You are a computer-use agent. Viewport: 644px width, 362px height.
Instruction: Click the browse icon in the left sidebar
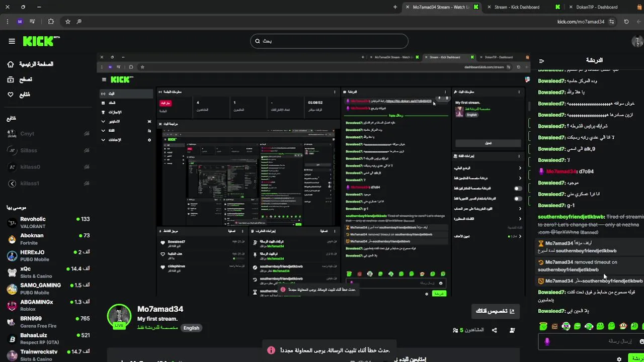coord(11,79)
